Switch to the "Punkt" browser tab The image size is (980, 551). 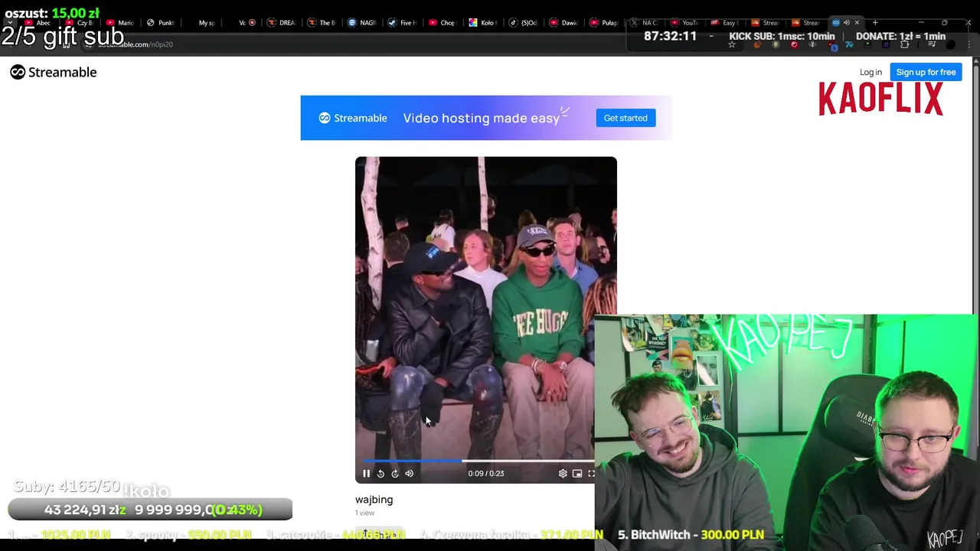tap(160, 23)
